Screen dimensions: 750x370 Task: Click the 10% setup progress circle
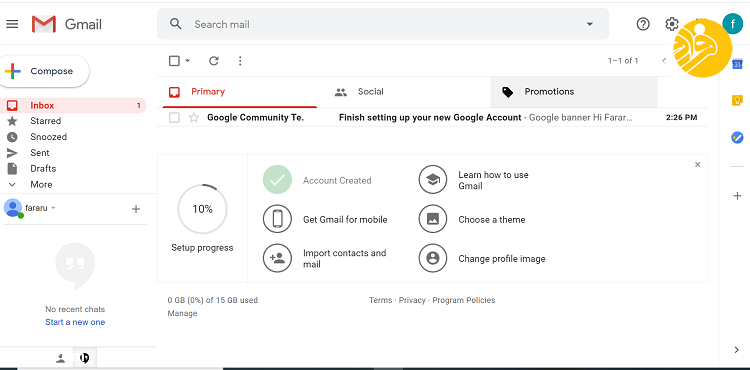pyautogui.click(x=202, y=209)
